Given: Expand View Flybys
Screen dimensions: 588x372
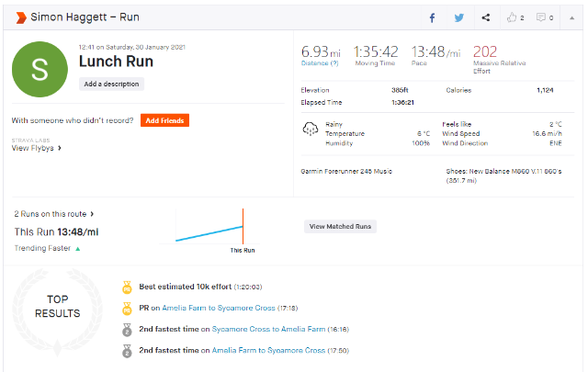Looking at the screenshot, I should 37,148.
